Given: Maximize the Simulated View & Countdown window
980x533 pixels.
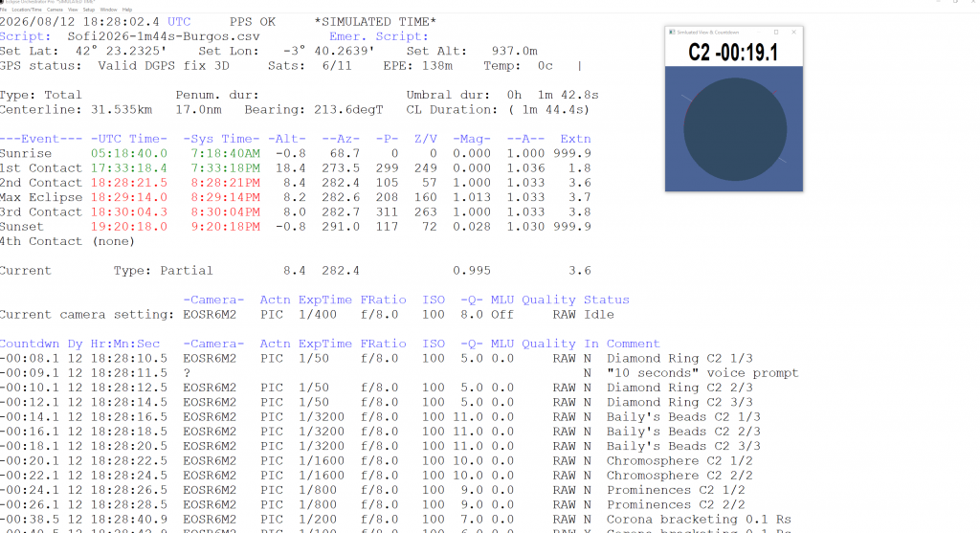Looking at the screenshot, I should coord(777,32).
